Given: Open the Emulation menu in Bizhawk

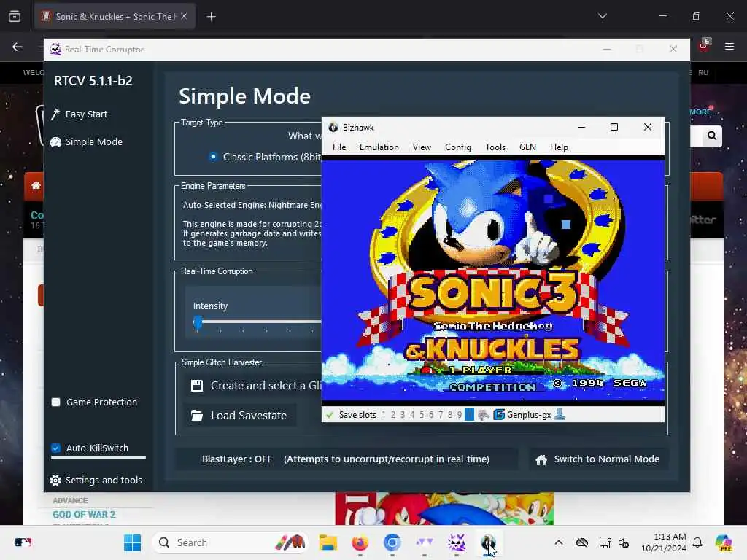Looking at the screenshot, I should pos(379,147).
